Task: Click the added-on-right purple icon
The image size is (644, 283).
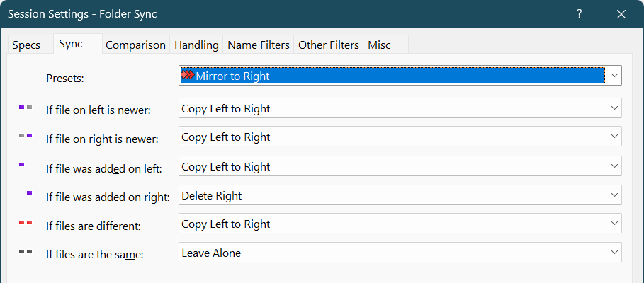Action: (x=30, y=192)
